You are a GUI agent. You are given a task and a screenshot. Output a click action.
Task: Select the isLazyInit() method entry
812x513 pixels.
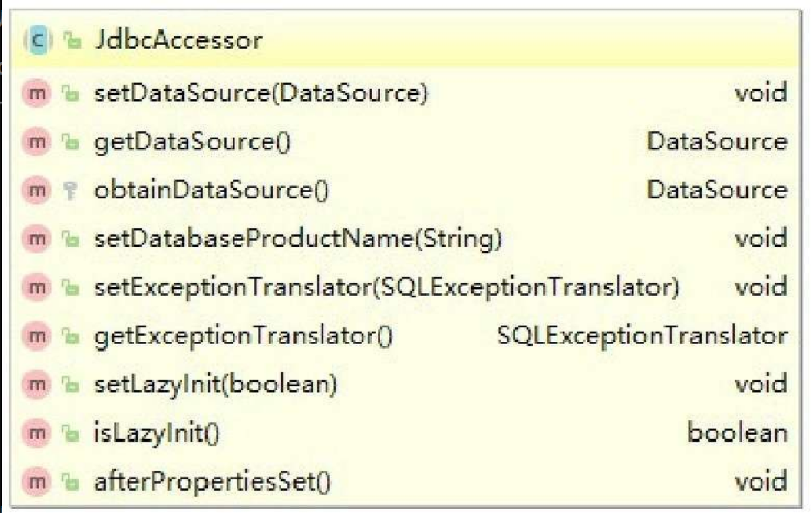[x=406, y=433]
